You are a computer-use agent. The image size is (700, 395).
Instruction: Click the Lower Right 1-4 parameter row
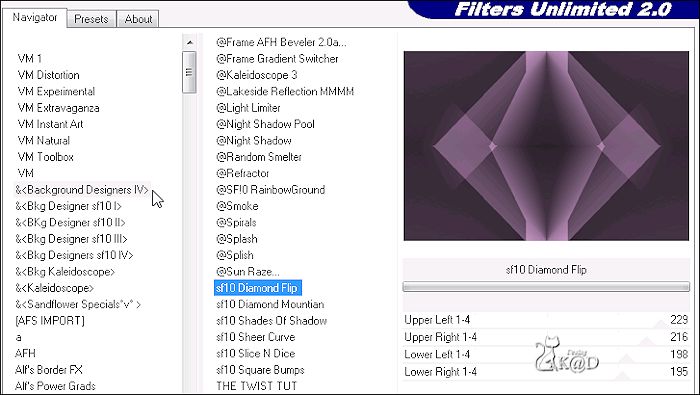(546, 371)
